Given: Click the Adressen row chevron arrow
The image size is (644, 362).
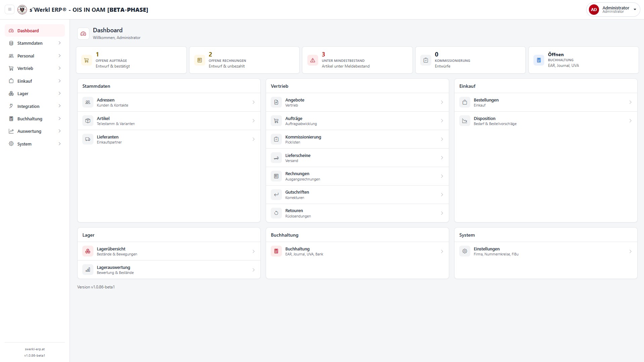Looking at the screenshot, I should pos(254,102).
